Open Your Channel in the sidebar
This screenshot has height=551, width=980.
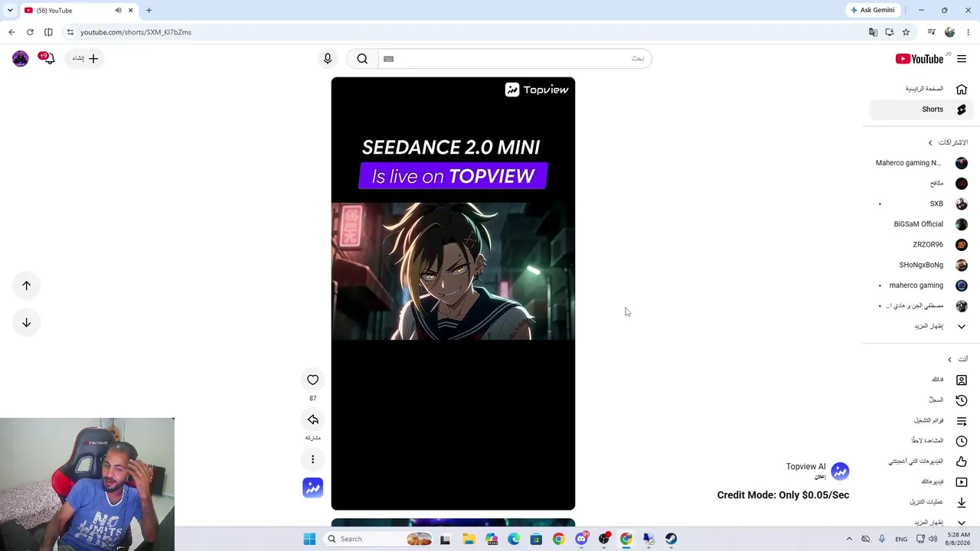pyautogui.click(x=921, y=380)
